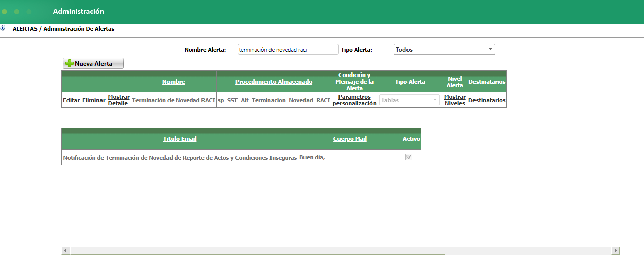Screen dimensions: 644x261
Task: Click the 'Destinatarios' column header
Action: click(487, 82)
